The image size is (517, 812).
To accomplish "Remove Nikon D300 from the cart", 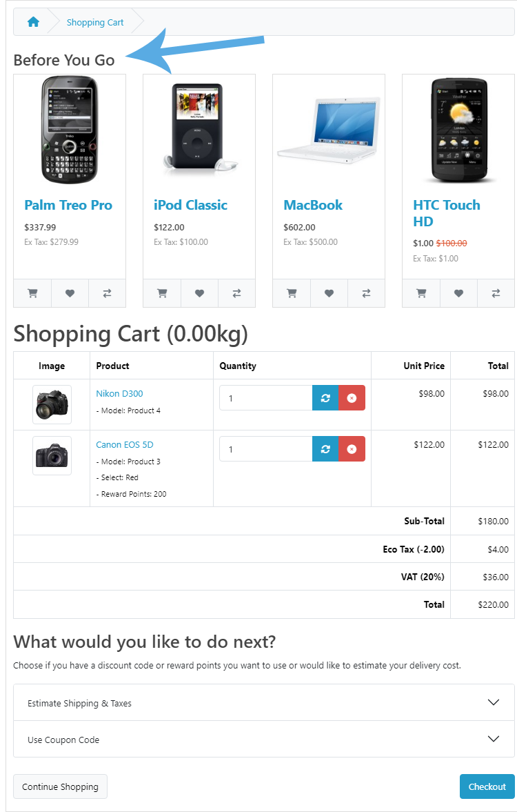I will point(352,398).
